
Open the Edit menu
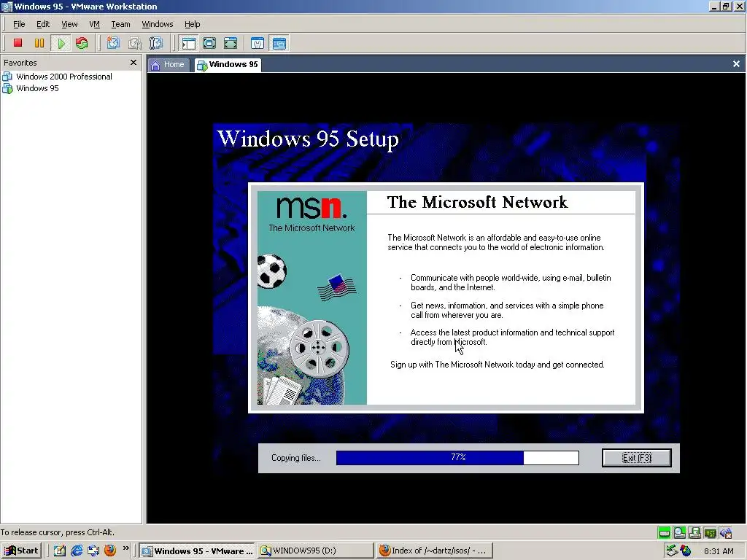coord(43,24)
